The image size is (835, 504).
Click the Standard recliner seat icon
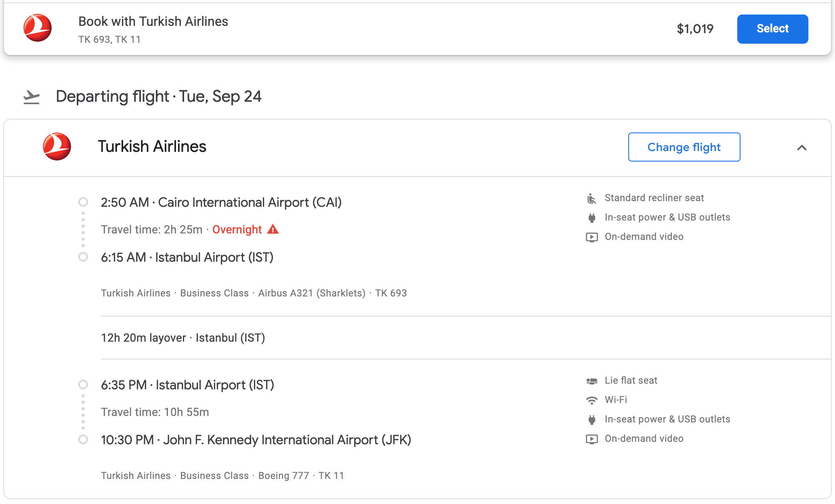pos(592,198)
